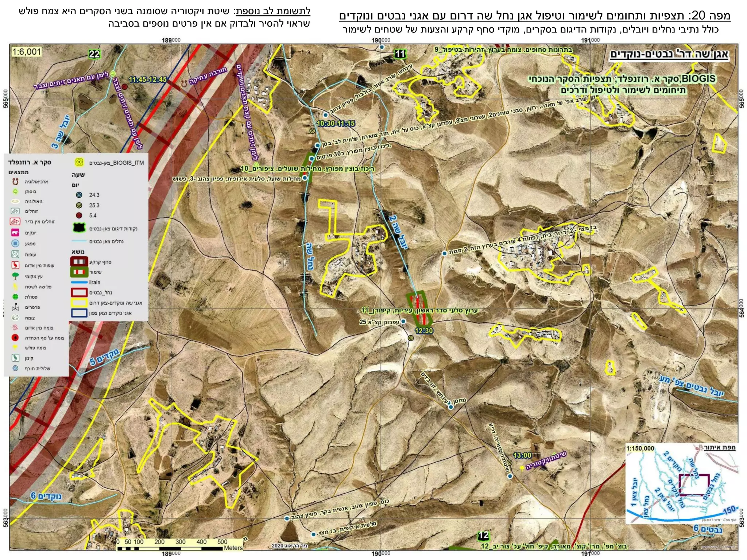Click the yellow BIOGIS_ITM atom symbol
This screenshot has height=560, width=747.
tap(79, 163)
